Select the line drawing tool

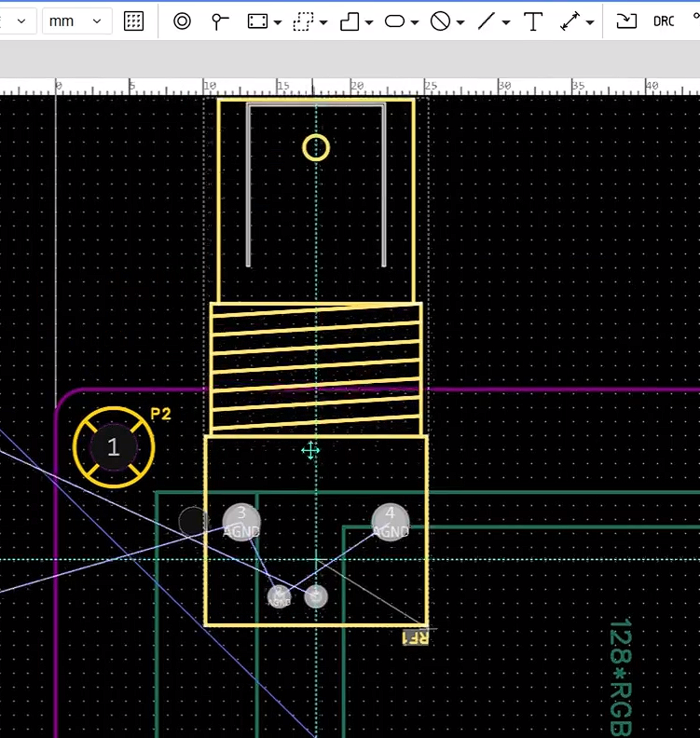click(x=486, y=21)
